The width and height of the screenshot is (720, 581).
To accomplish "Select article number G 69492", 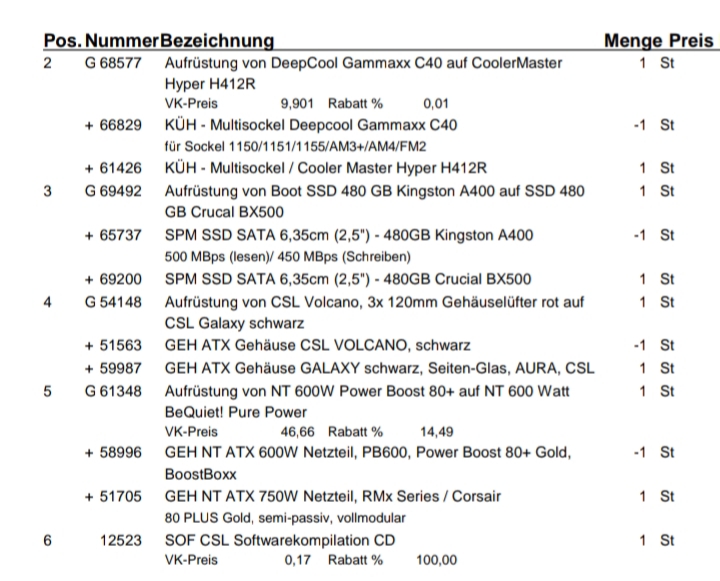I will click(113, 191).
